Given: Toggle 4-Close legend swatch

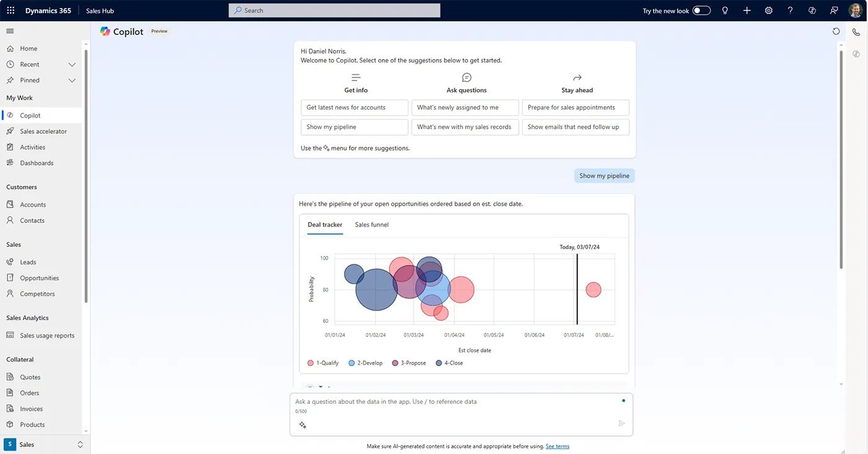Looking at the screenshot, I should [439, 363].
